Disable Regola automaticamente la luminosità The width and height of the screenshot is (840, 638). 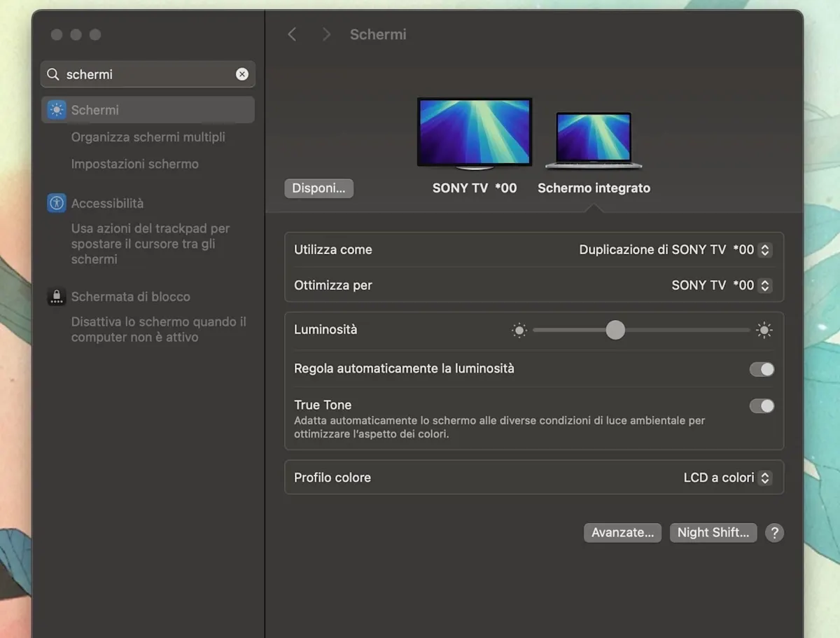tap(762, 369)
